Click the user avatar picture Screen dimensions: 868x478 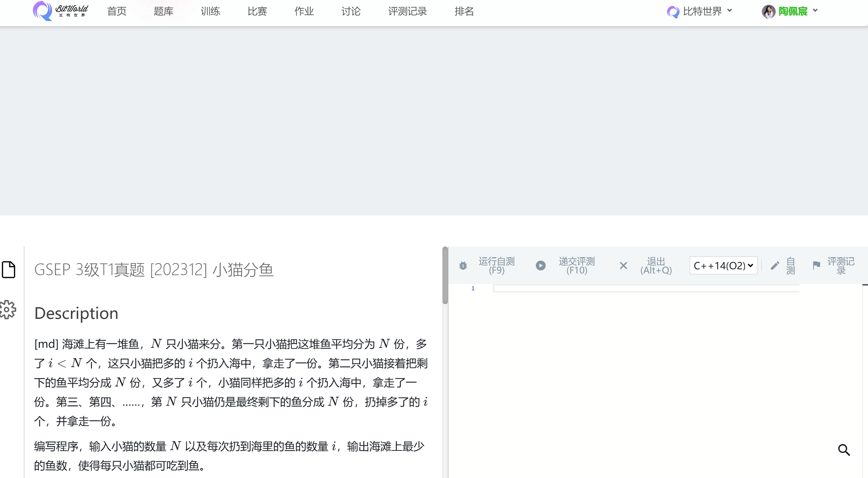[x=768, y=11]
